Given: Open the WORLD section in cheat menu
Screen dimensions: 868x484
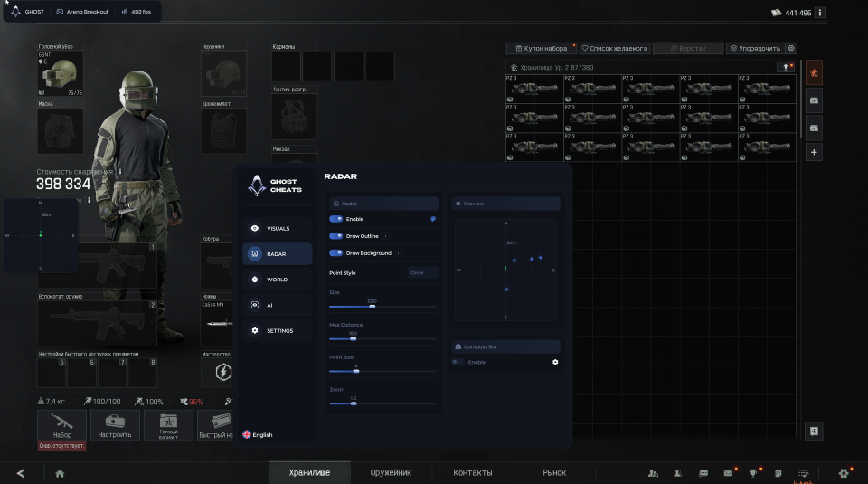Looking at the screenshot, I should pyautogui.click(x=277, y=280).
